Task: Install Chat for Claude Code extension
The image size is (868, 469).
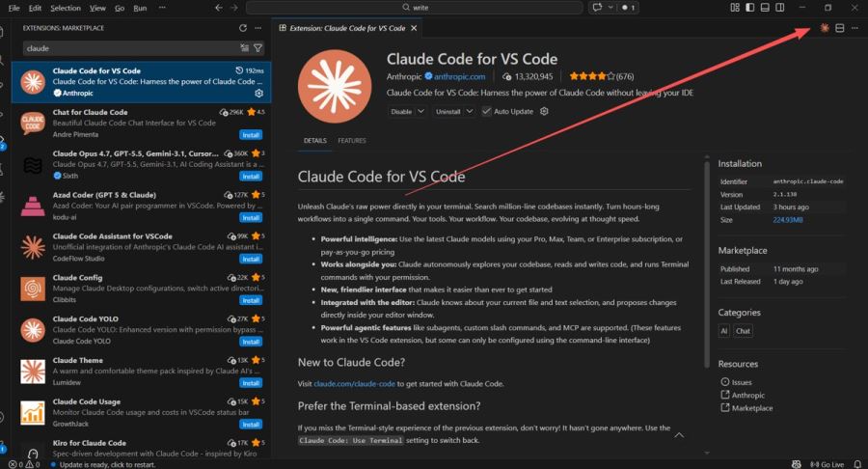Action: (x=251, y=135)
